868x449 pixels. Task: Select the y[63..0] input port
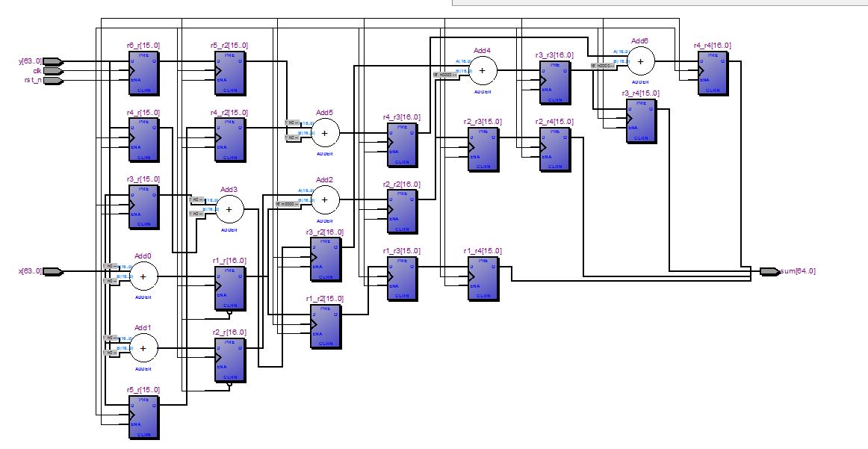pos(53,61)
